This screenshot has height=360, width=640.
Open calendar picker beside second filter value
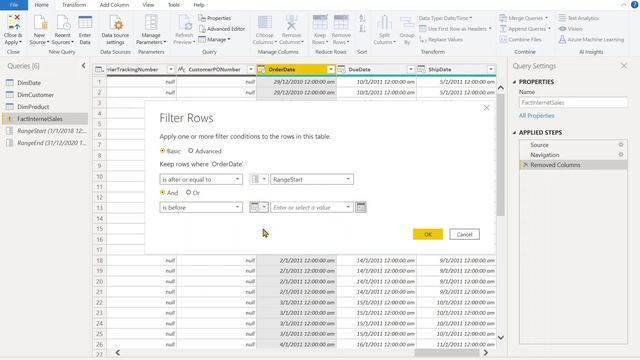click(x=361, y=207)
